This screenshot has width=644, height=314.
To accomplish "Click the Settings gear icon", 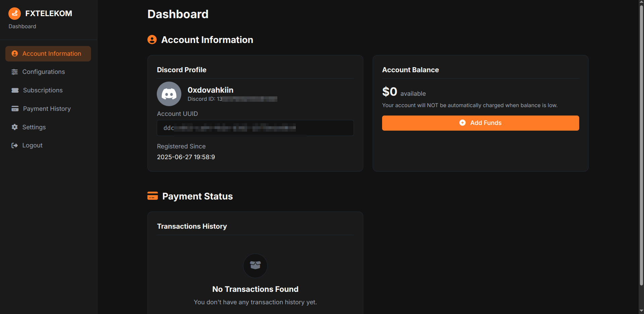I will click(x=14, y=127).
